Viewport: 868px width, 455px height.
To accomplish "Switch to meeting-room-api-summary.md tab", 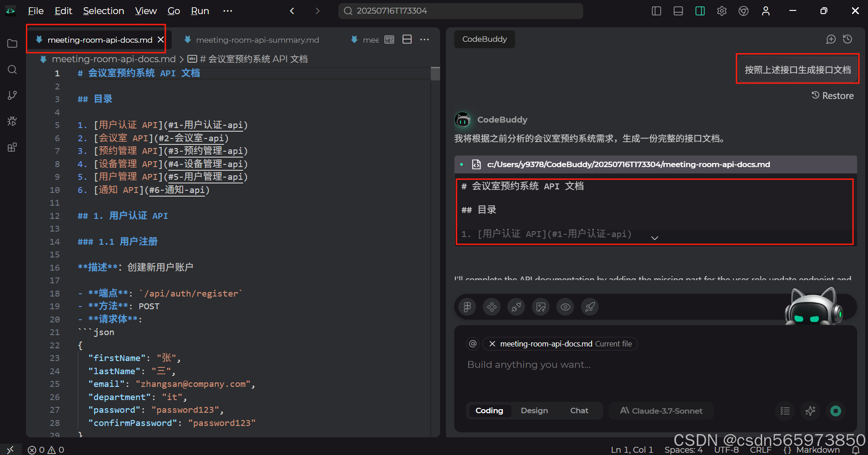I will click(x=257, y=40).
